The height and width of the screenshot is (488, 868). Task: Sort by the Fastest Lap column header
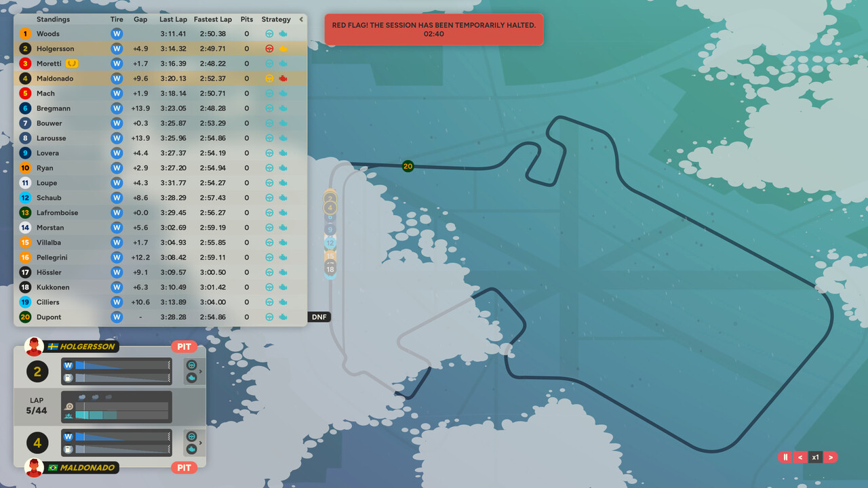212,20
